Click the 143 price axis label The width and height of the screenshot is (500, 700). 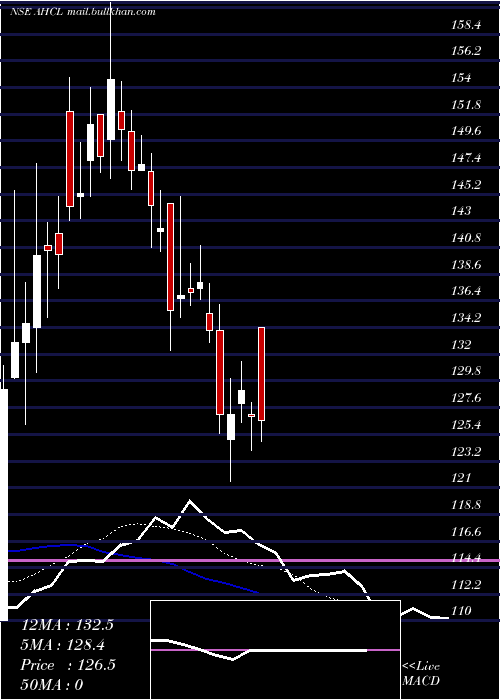coord(462,211)
